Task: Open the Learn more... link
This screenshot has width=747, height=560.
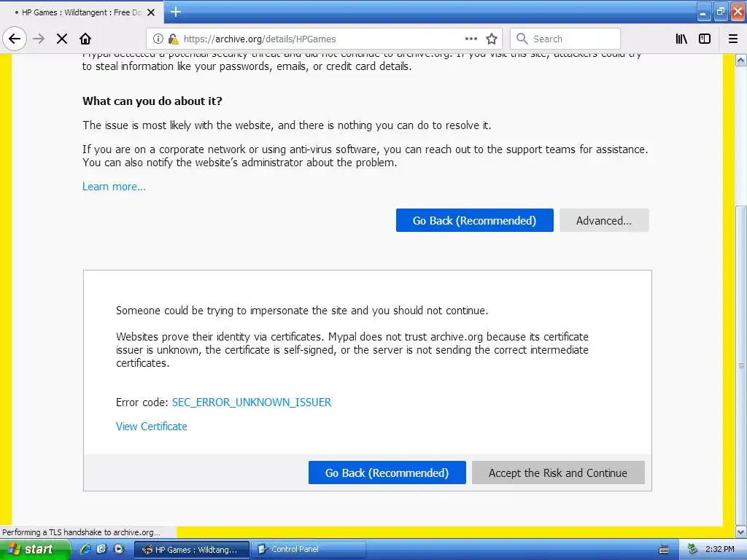Action: pos(114,187)
